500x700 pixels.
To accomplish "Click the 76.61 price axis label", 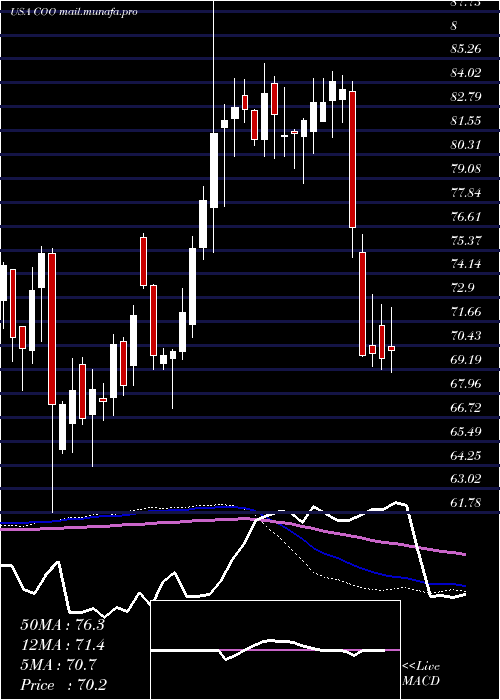I will click(466, 217).
